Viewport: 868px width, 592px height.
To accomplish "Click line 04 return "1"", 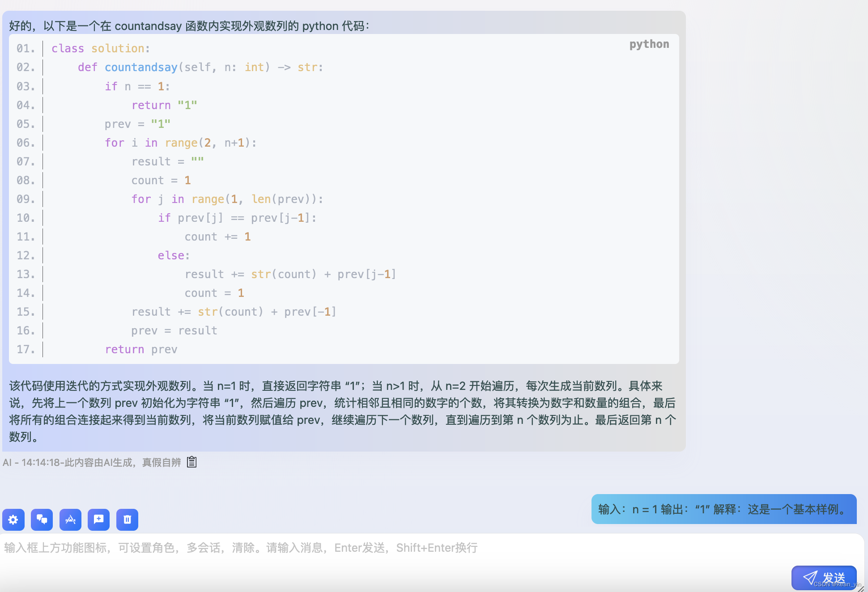I will pos(164,105).
